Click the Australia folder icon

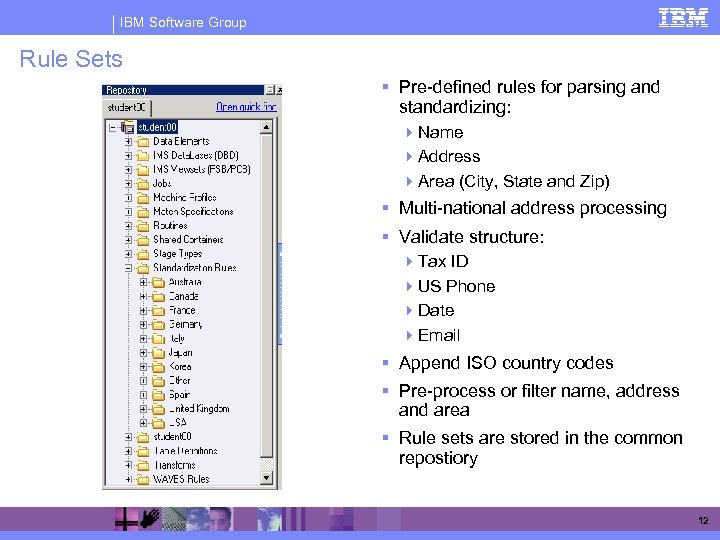point(158,282)
